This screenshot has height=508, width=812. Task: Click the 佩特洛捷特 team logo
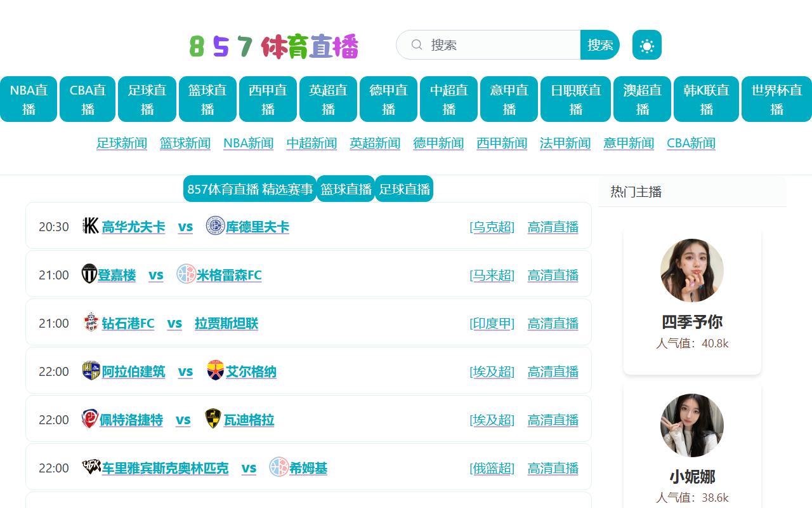tap(90, 418)
